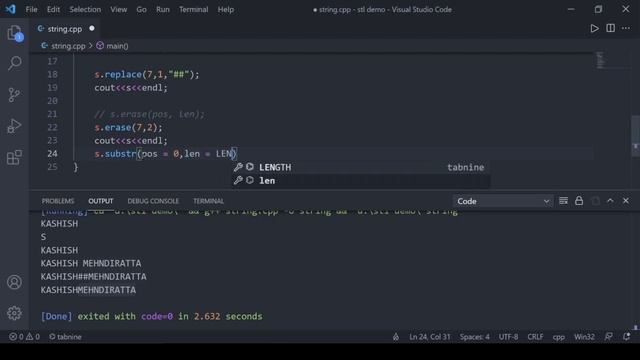
Task: Open the Code output channel dropdown
Action: (503, 201)
